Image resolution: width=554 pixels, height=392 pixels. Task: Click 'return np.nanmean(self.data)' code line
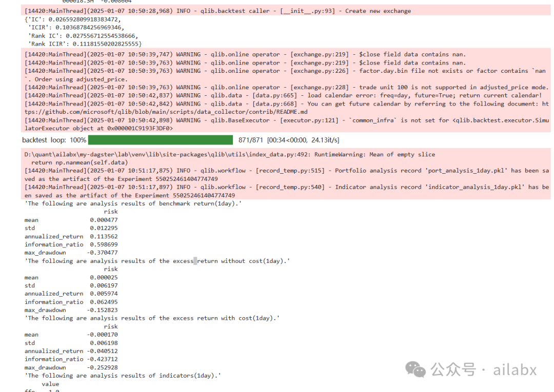(x=80, y=162)
